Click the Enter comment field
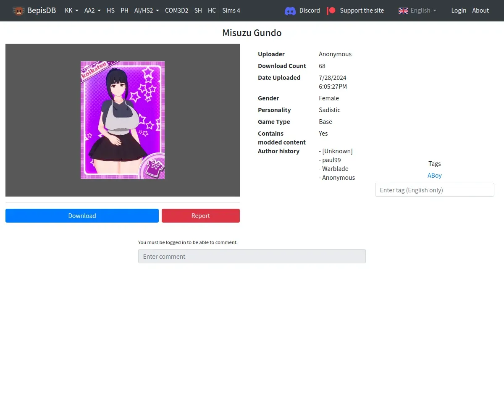This screenshot has width=504, height=420. (x=252, y=256)
